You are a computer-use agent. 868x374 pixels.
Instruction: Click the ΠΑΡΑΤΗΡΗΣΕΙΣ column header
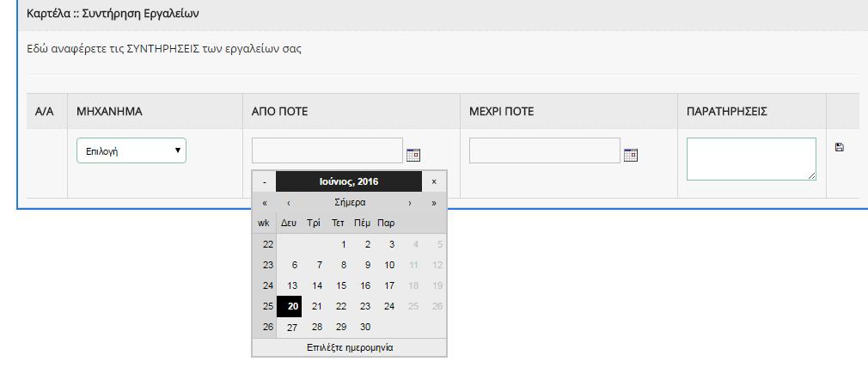727,112
